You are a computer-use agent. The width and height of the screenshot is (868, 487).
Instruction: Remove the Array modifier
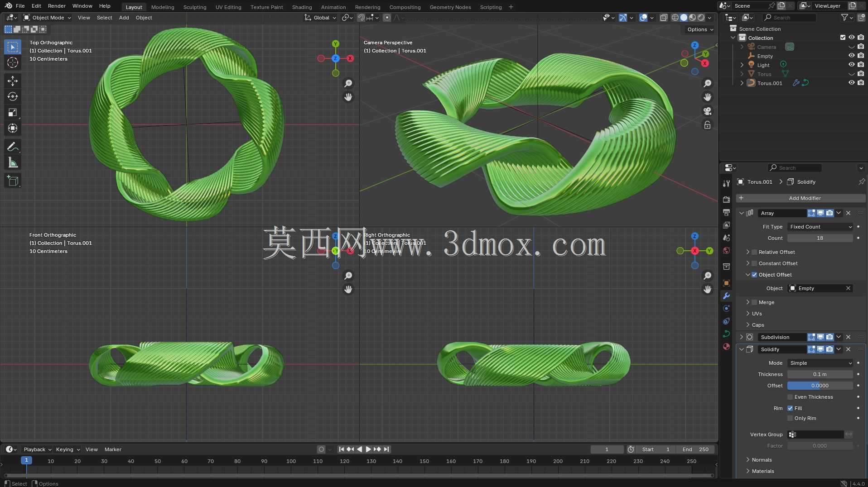[x=849, y=213]
